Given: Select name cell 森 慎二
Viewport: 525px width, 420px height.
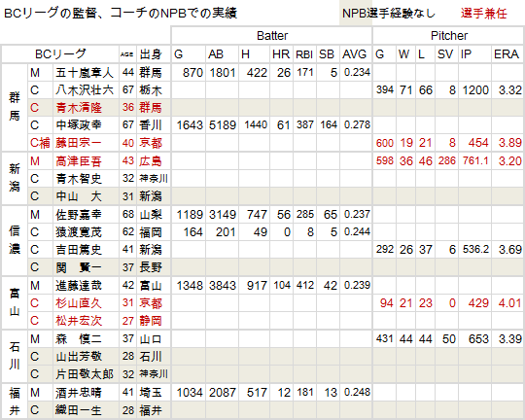Looking at the screenshot, I should (x=86, y=339).
